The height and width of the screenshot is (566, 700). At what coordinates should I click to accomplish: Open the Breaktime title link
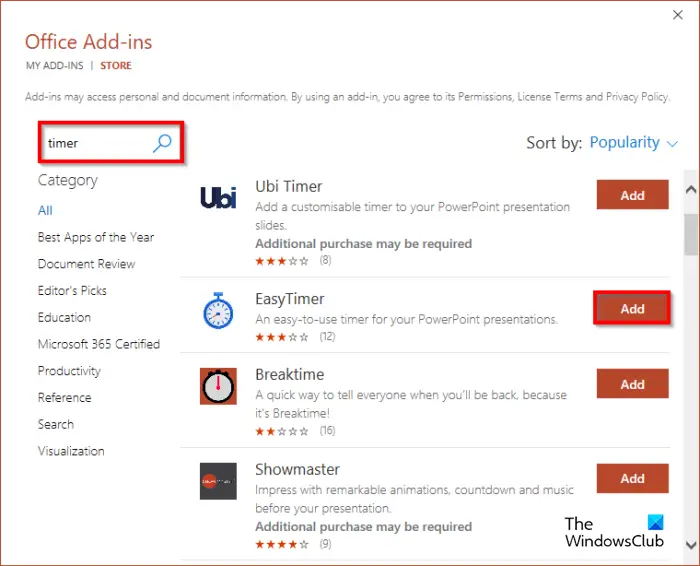click(x=290, y=375)
